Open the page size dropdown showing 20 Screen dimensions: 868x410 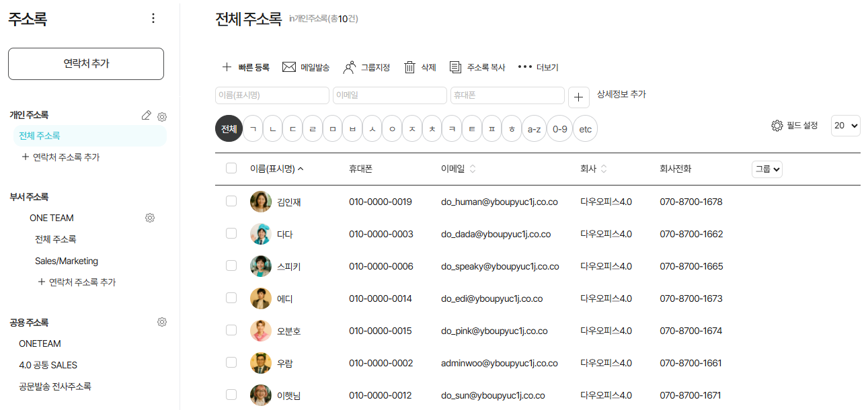[x=845, y=125]
